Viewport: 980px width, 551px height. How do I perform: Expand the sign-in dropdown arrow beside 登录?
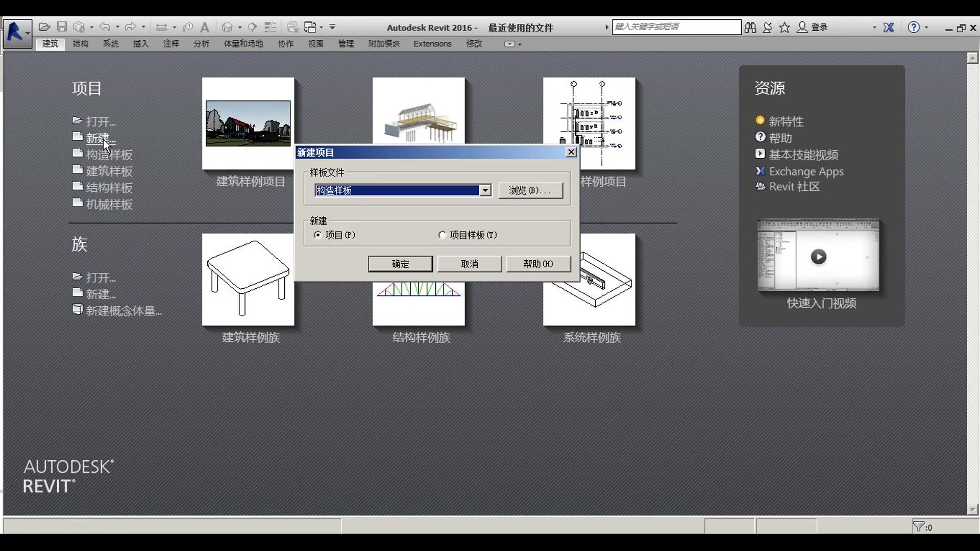pos(874,28)
